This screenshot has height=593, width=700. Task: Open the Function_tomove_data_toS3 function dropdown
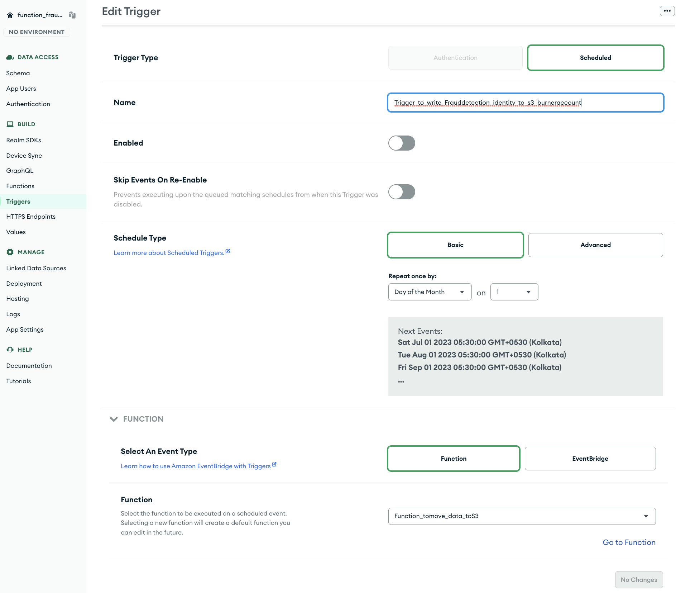click(522, 516)
